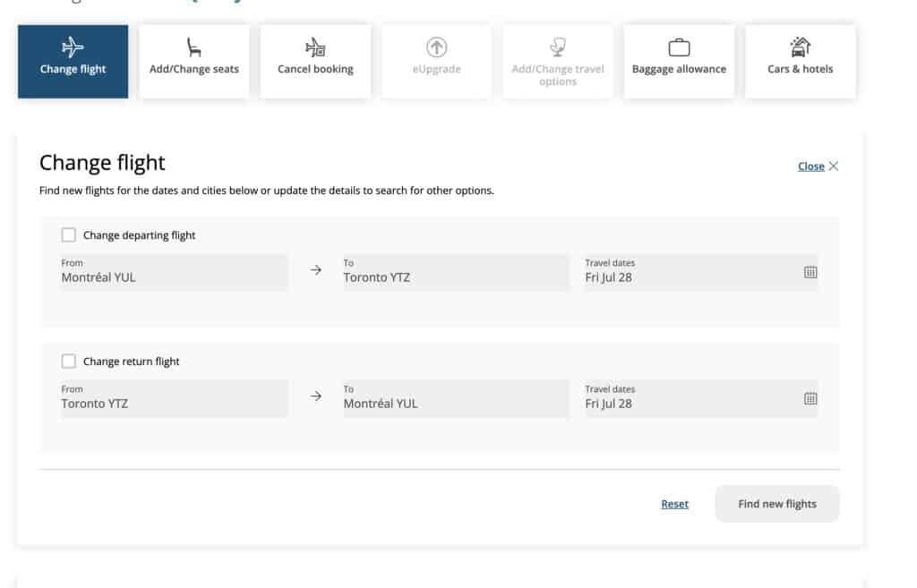Enable the Change departing flight checkbox
Screen dimensions: 917x588
click(67, 234)
